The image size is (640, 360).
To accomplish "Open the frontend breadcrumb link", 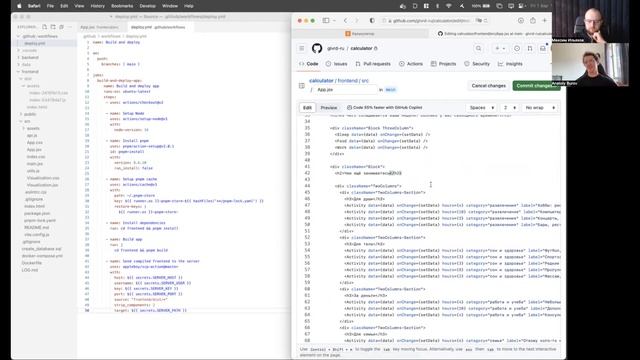I will (x=347, y=81).
